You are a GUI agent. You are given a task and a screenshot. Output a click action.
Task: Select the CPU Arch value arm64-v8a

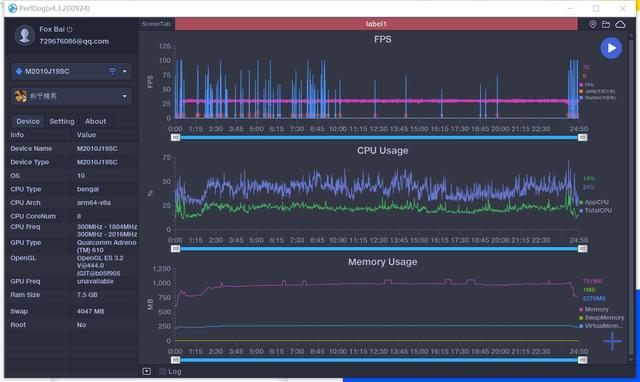93,202
